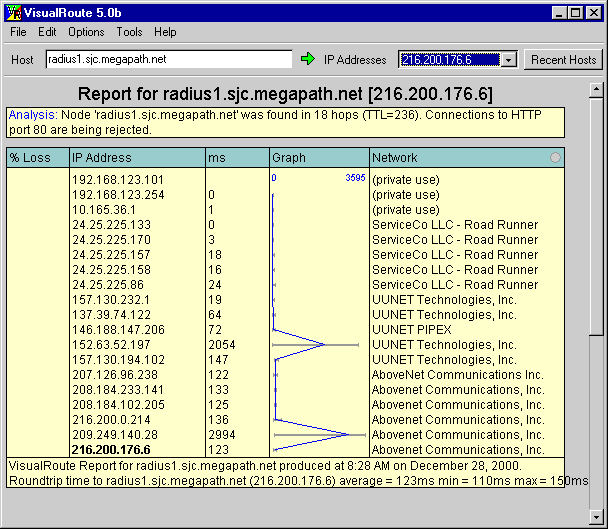Click network name for 24.25.225.133 row
Image resolution: width=608 pixels, height=529 pixels.
pyautogui.click(x=455, y=225)
